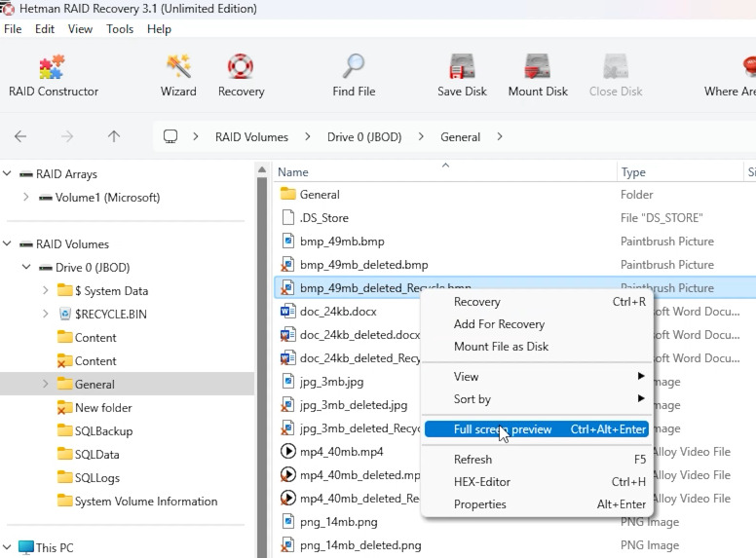Collapse the RAID Arrays tree node
The width and height of the screenshot is (756, 558).
coord(7,173)
